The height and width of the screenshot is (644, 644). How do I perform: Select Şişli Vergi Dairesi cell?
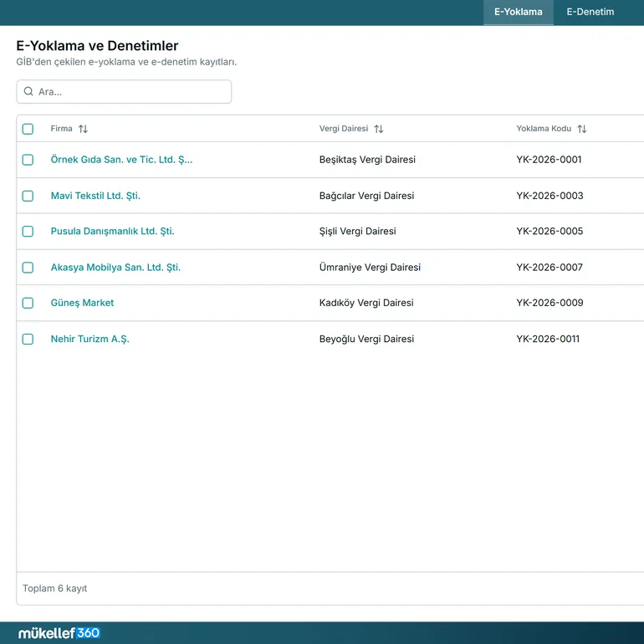[357, 231]
